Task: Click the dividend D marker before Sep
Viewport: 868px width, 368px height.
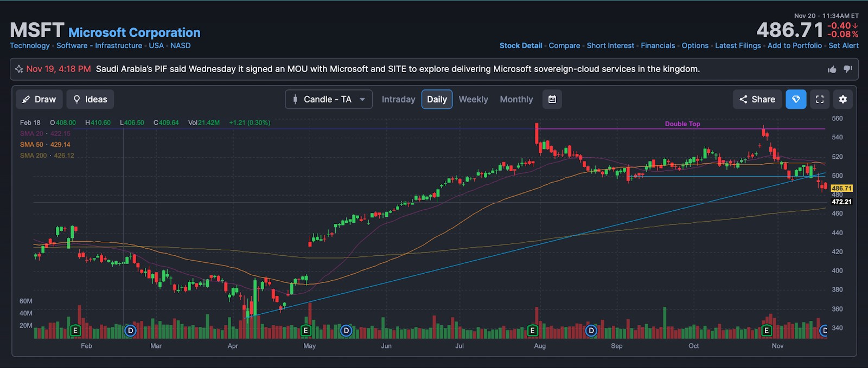Action: tap(591, 331)
